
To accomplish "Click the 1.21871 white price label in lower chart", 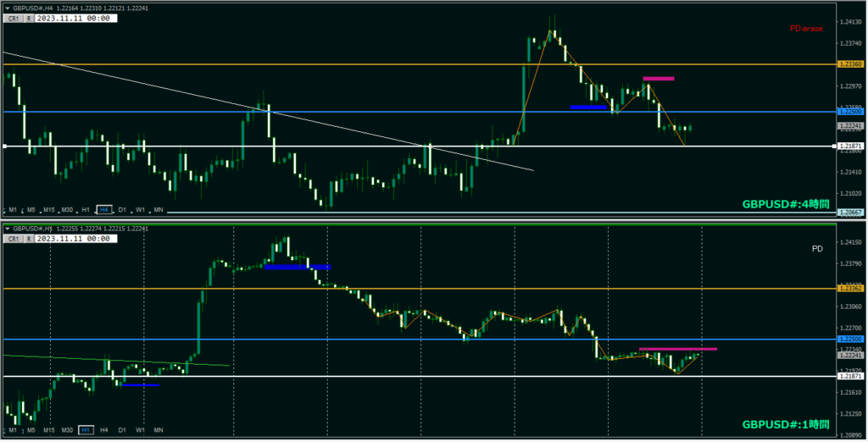I will [851, 376].
